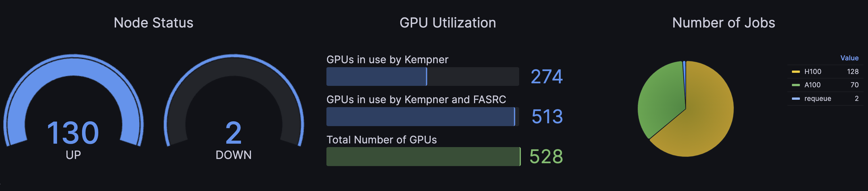Click the 274 Kempner GPUs value
Image resolution: width=868 pixels, height=191 pixels.
546,76
